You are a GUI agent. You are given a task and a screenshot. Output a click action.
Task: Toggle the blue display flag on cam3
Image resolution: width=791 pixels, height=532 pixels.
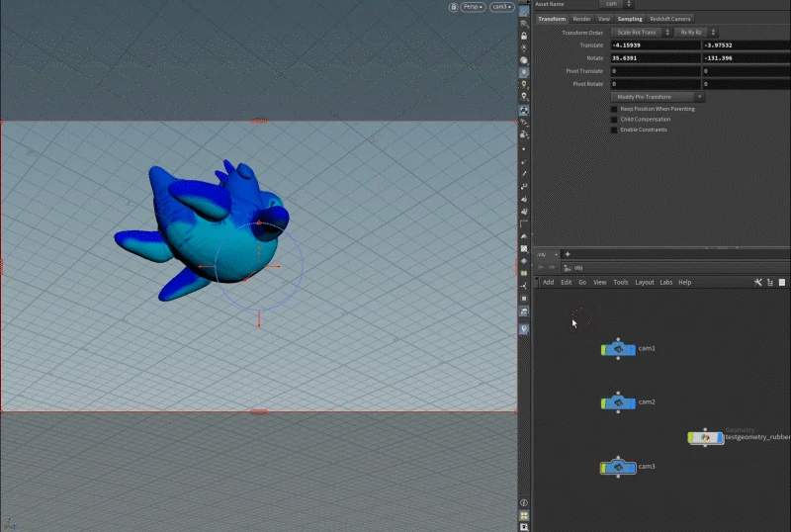(x=633, y=468)
